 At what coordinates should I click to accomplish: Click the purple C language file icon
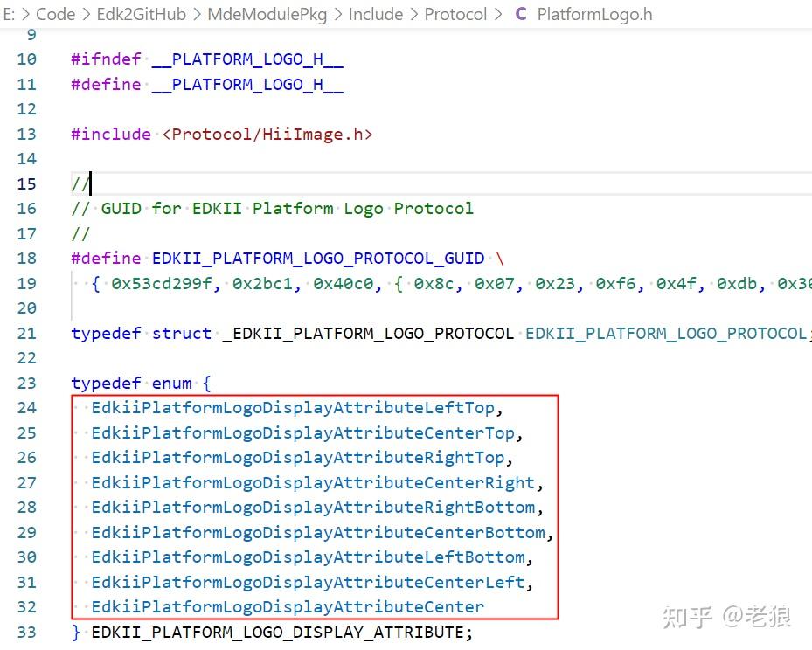520,14
